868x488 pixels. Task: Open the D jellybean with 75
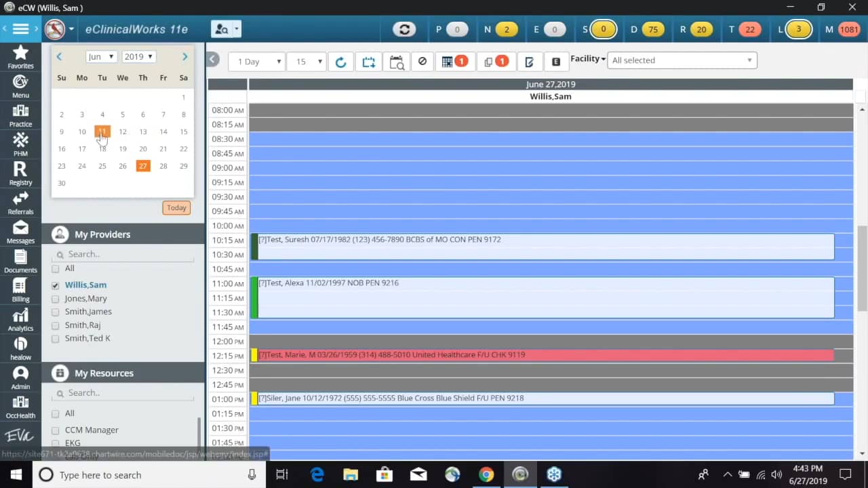pos(653,30)
